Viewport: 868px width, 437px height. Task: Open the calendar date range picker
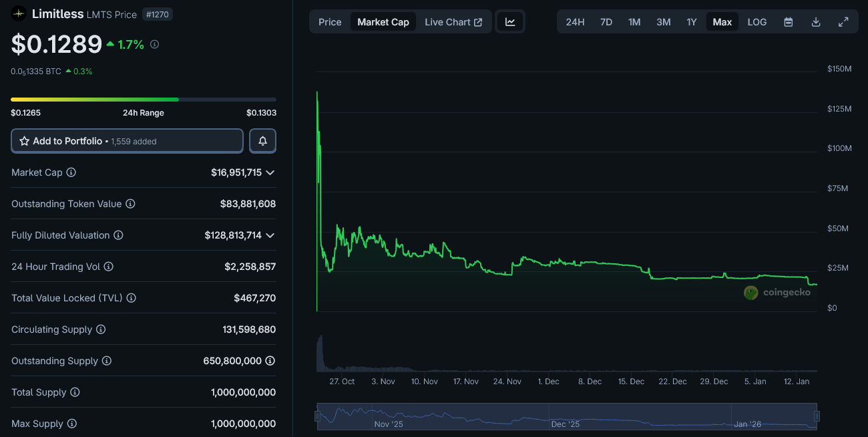tap(789, 22)
